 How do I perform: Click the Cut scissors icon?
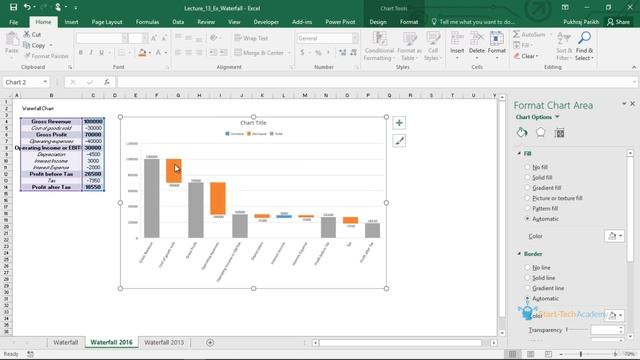27,34
